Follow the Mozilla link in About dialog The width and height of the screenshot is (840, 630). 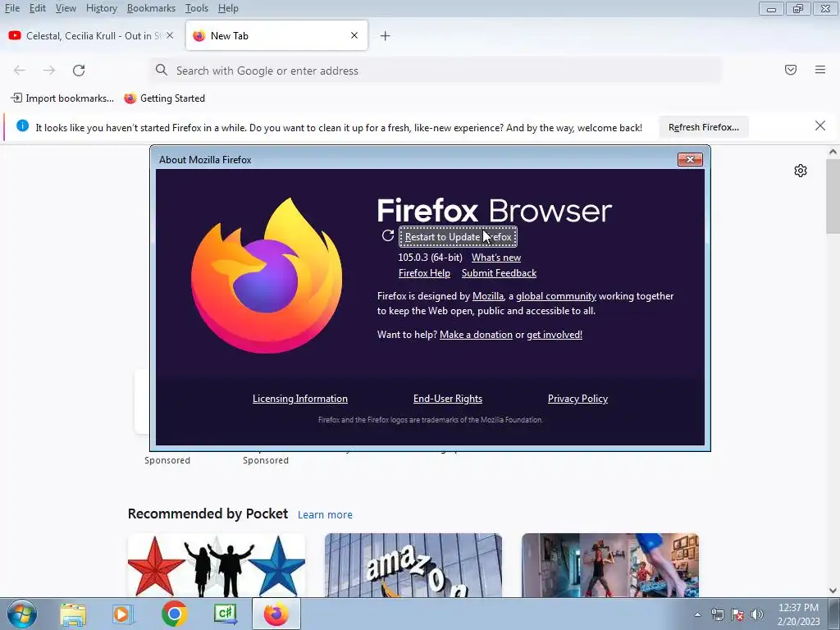pyautogui.click(x=488, y=296)
